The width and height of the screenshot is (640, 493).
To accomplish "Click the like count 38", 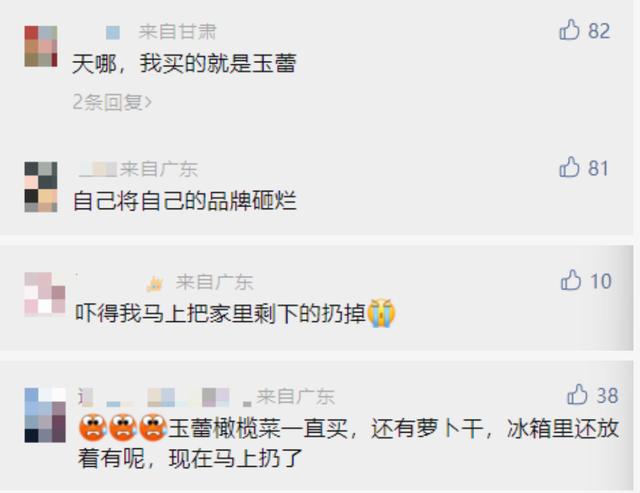I will coord(607,396).
